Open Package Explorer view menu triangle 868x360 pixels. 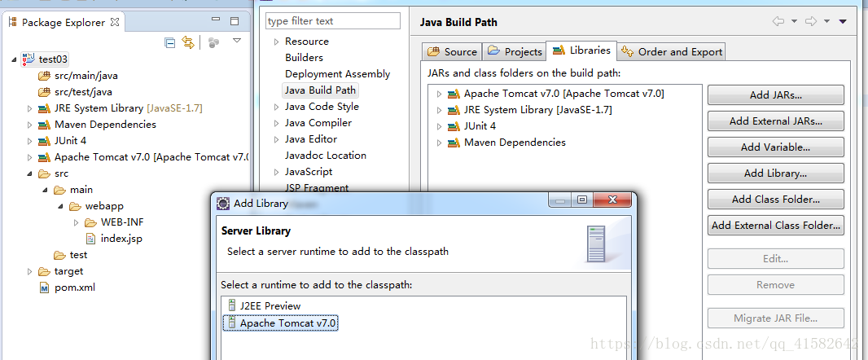click(237, 41)
